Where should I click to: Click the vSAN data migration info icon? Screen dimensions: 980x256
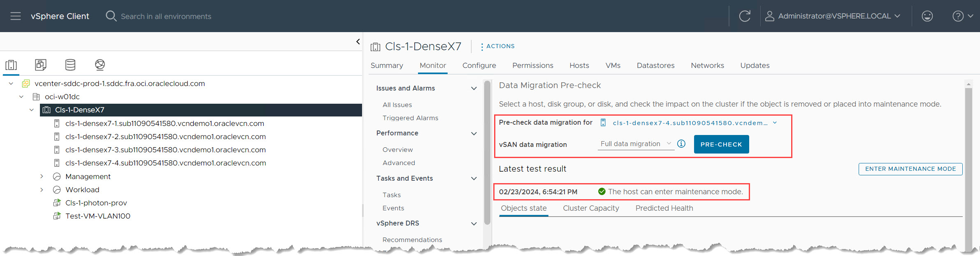(x=681, y=144)
